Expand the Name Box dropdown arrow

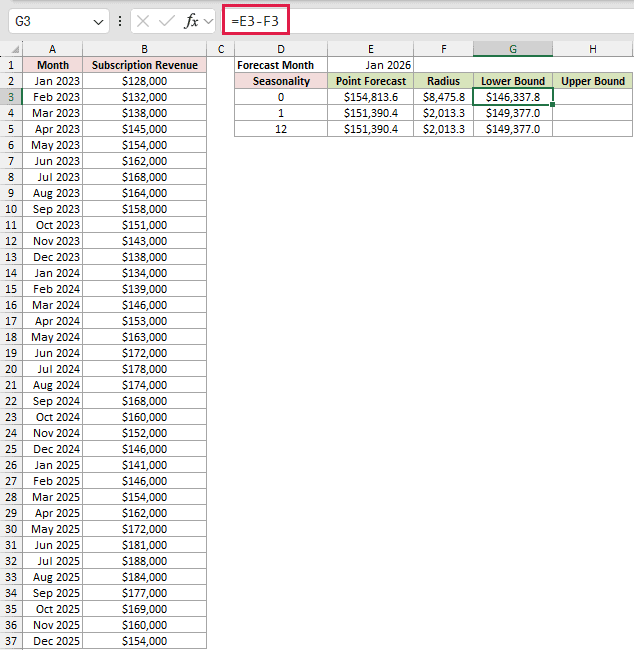pos(98,22)
